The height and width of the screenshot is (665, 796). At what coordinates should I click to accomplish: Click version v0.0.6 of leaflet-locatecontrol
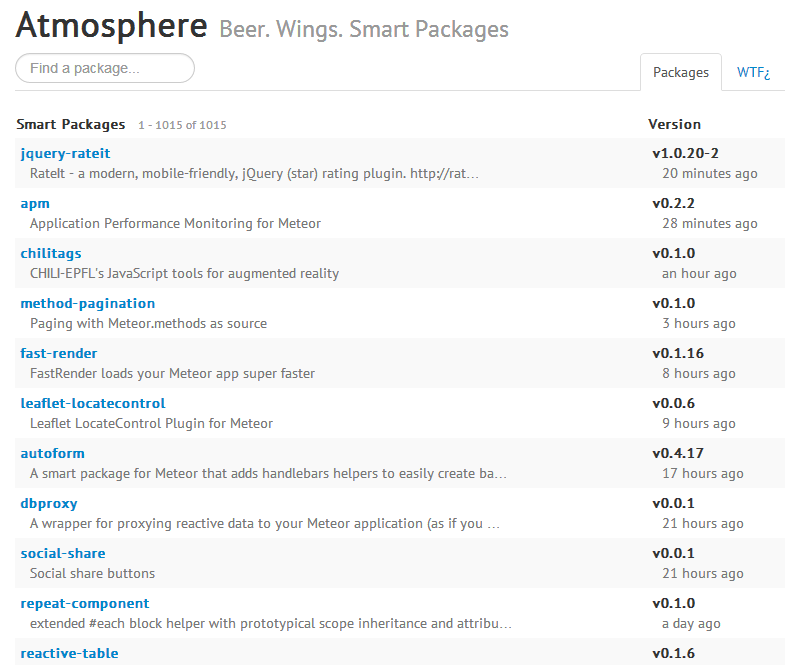[x=674, y=404]
